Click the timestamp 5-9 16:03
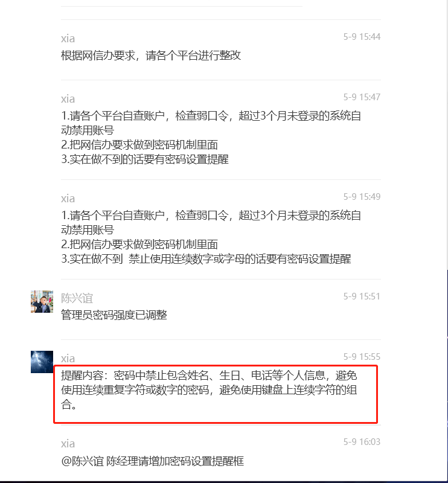The height and width of the screenshot is (483, 448). [362, 442]
